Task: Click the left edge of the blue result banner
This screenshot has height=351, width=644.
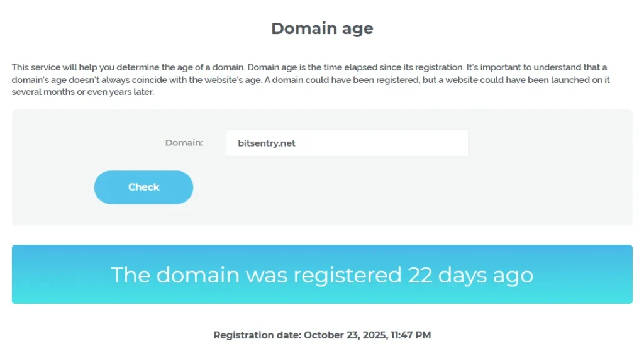Action: tap(19, 275)
